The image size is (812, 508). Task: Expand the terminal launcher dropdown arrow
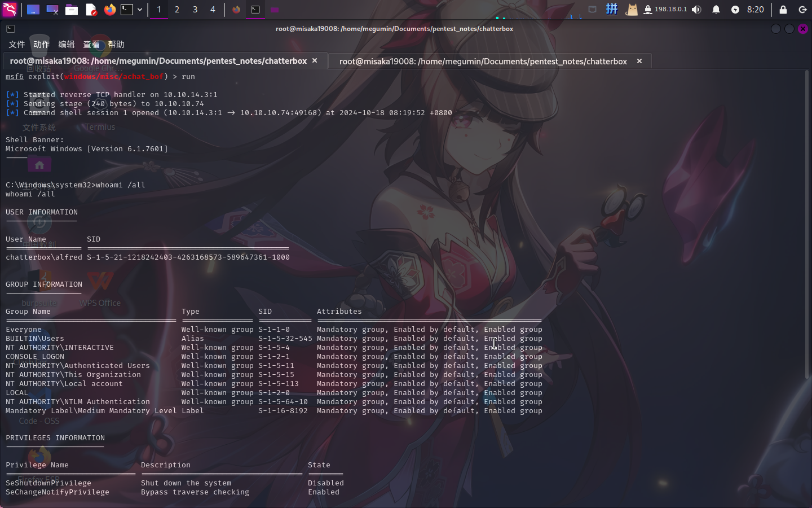(x=140, y=10)
